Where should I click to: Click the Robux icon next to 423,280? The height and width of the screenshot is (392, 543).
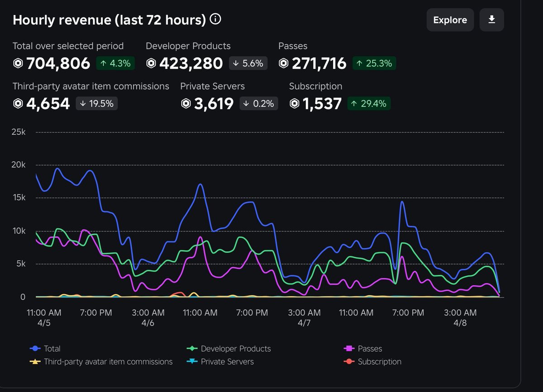(151, 64)
